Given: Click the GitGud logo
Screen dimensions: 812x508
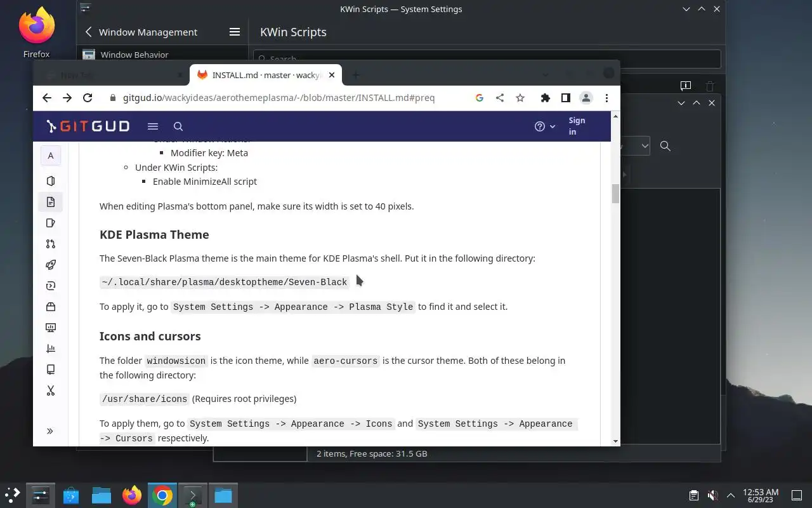Looking at the screenshot, I should pos(88,126).
